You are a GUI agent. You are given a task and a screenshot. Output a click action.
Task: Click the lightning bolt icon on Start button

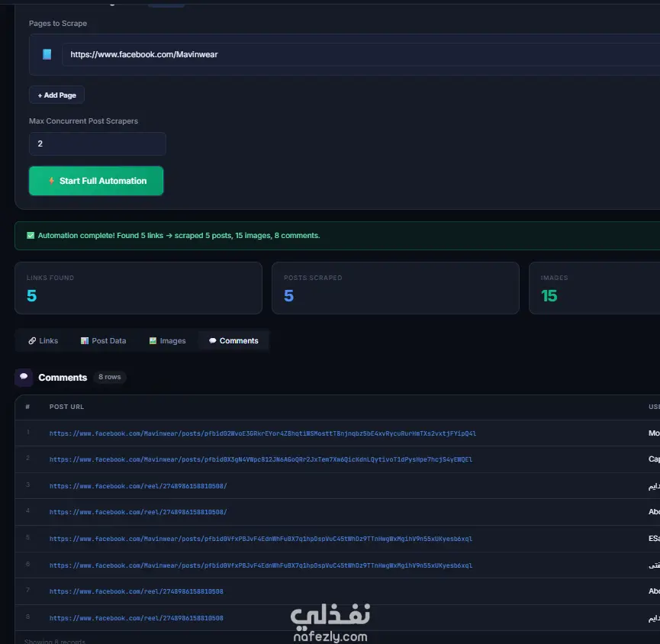tap(51, 181)
